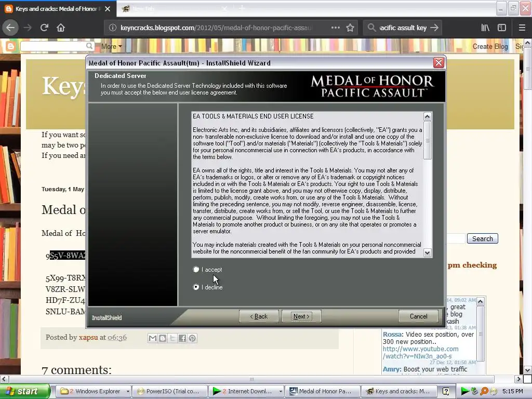Click the BlogThis share icon

(163, 338)
